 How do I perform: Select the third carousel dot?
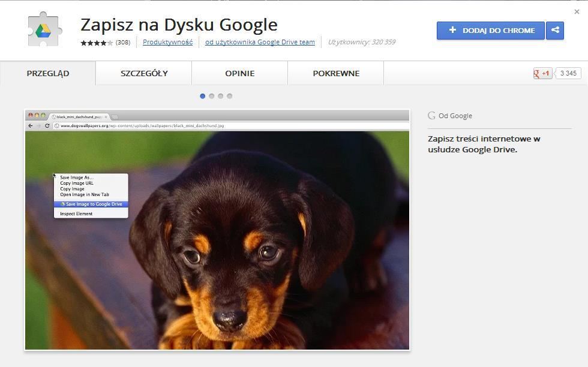click(220, 96)
